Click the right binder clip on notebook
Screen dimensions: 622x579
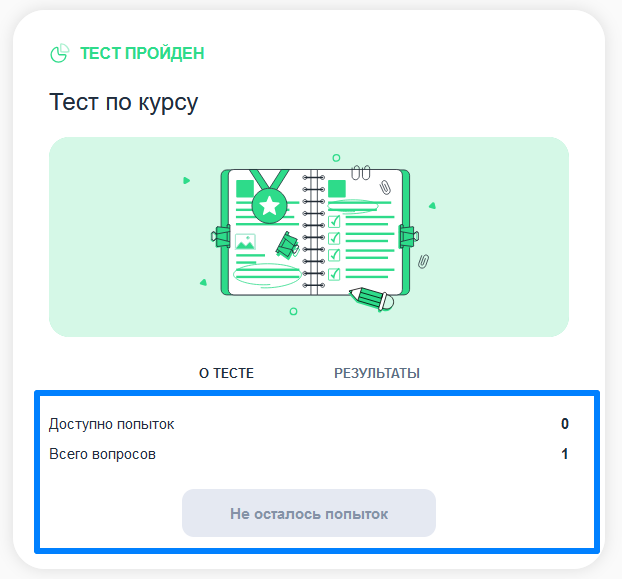pos(409,236)
